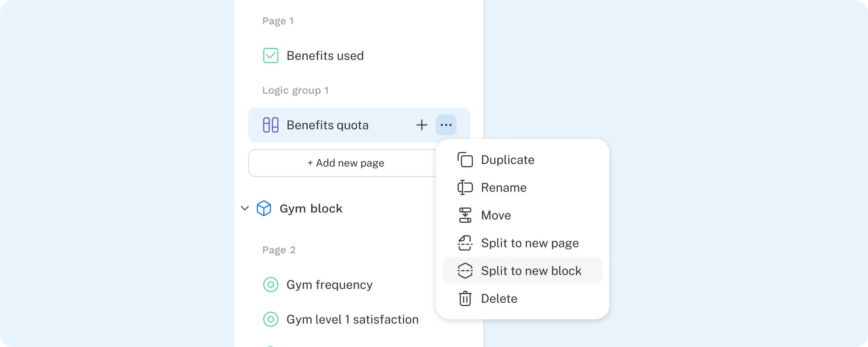Click the Rename text-cursor icon
Screen dimensions: 868x347
pos(465,187)
